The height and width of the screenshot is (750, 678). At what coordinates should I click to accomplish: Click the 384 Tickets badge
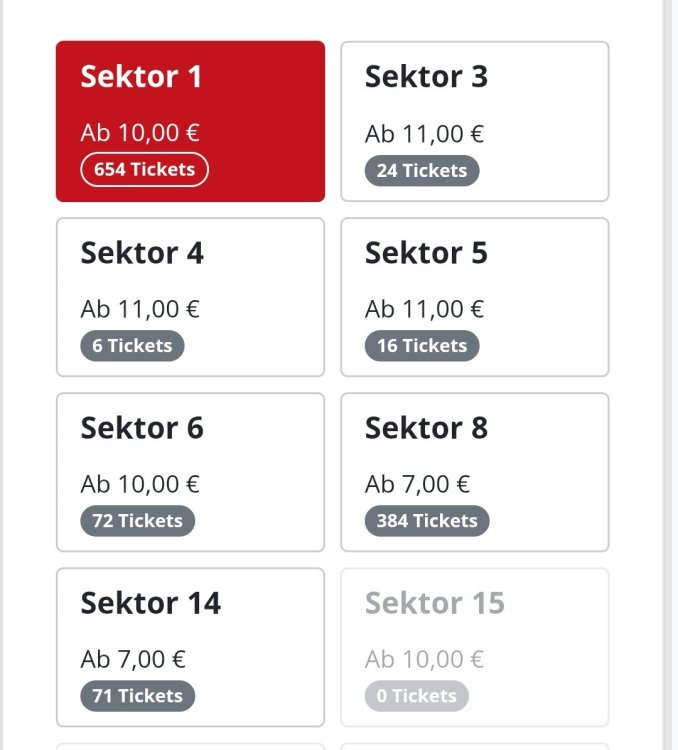[x=427, y=521]
